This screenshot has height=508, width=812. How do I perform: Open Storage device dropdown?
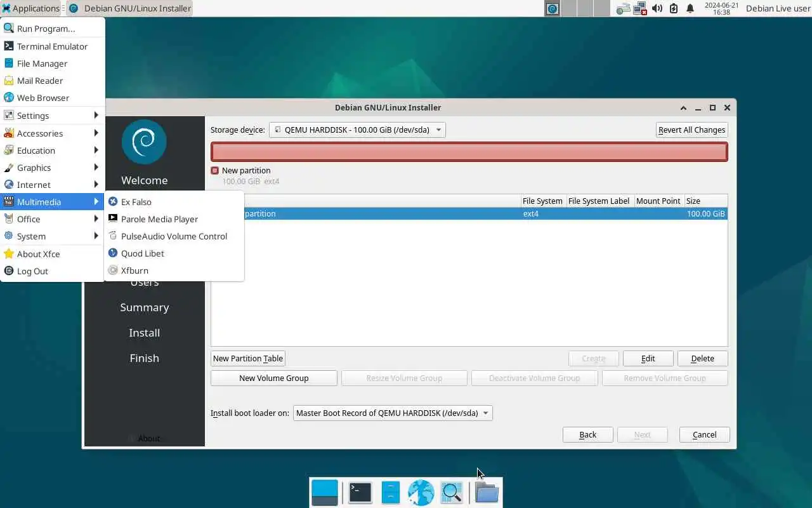click(357, 130)
